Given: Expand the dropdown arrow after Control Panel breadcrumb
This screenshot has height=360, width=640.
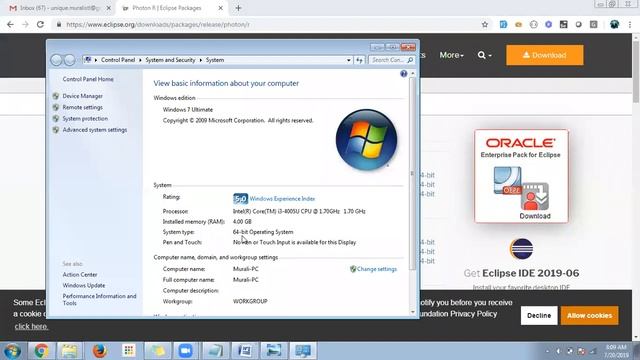Looking at the screenshot, I should [140, 60].
